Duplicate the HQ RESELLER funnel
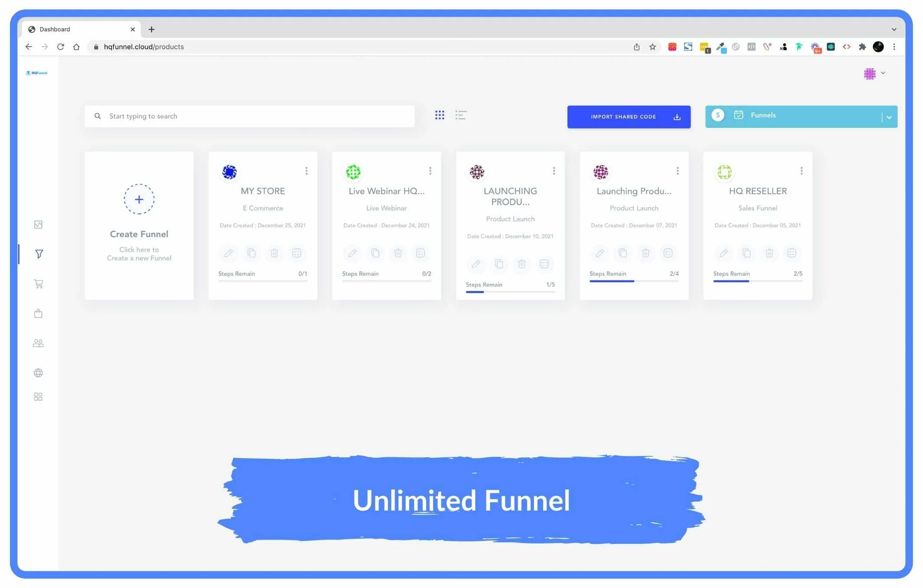 click(746, 253)
